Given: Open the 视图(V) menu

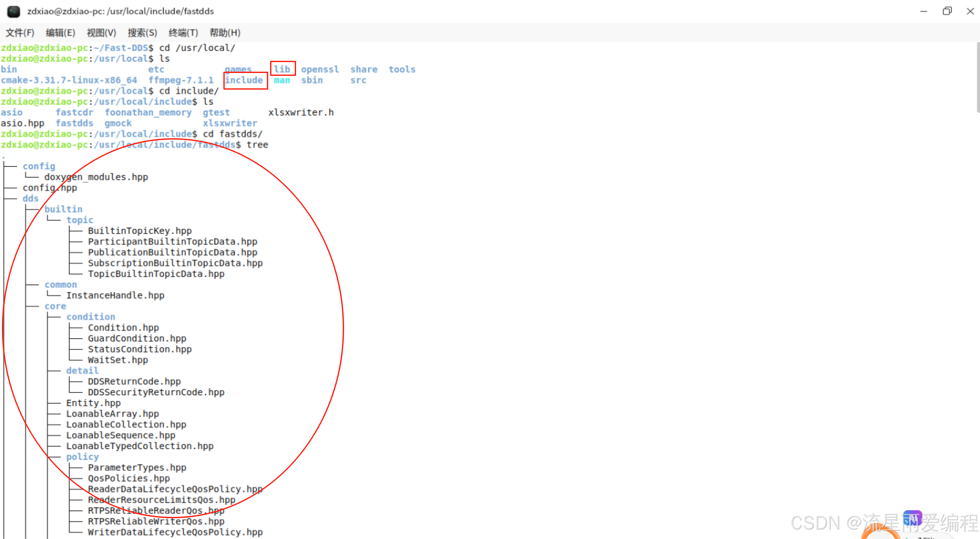Looking at the screenshot, I should click(101, 33).
